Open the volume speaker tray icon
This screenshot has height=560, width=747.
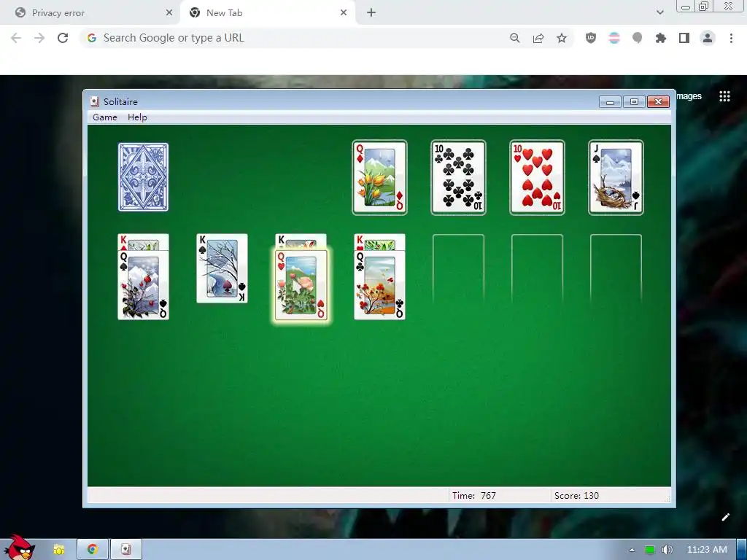click(x=667, y=550)
